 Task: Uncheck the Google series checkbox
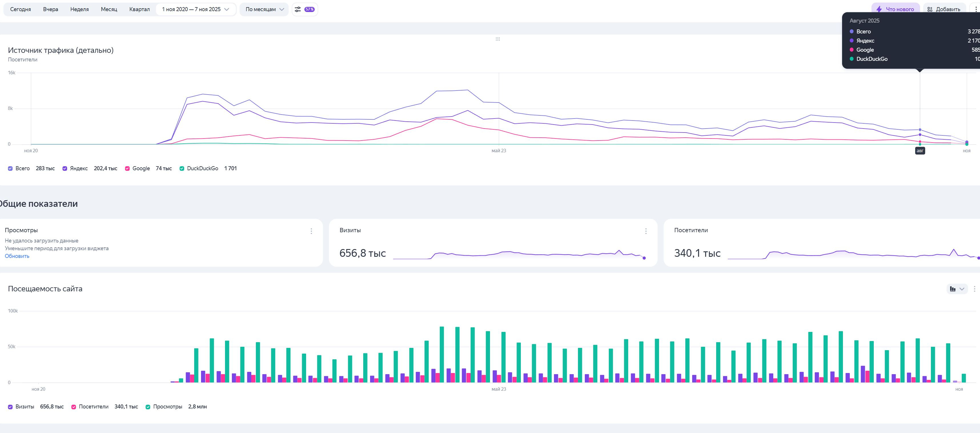pyautogui.click(x=127, y=169)
